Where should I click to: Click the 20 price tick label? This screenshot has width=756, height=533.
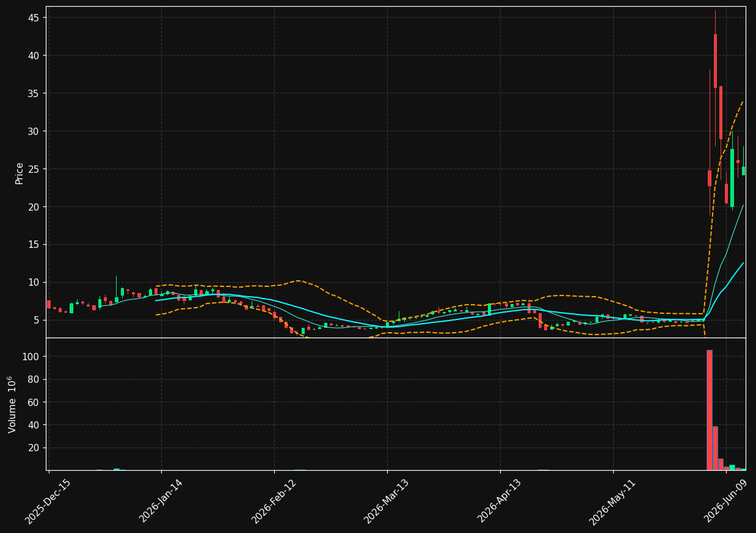tap(33, 207)
